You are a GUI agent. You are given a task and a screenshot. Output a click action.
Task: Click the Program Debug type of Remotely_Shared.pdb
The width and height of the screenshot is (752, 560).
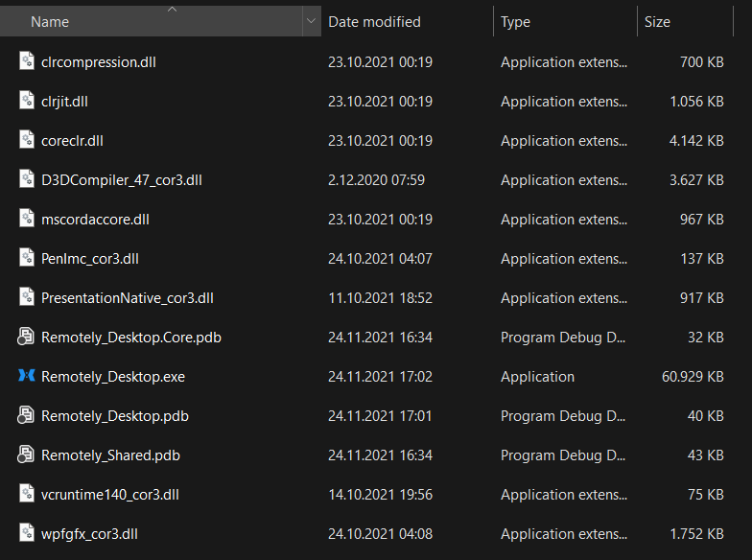(562, 455)
